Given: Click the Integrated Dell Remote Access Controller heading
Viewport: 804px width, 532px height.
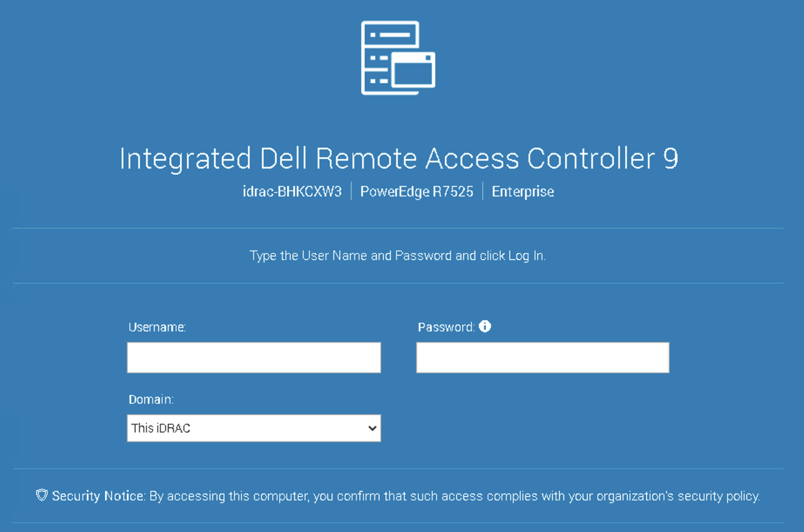Looking at the screenshot, I should point(399,158).
